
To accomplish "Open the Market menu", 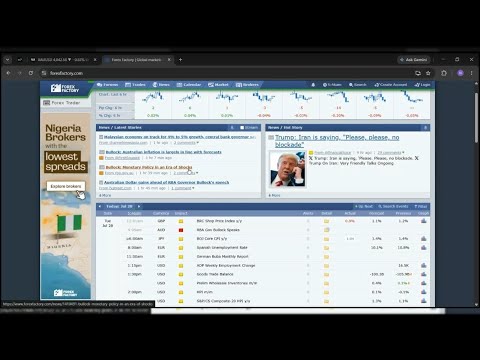I will tap(218, 85).
